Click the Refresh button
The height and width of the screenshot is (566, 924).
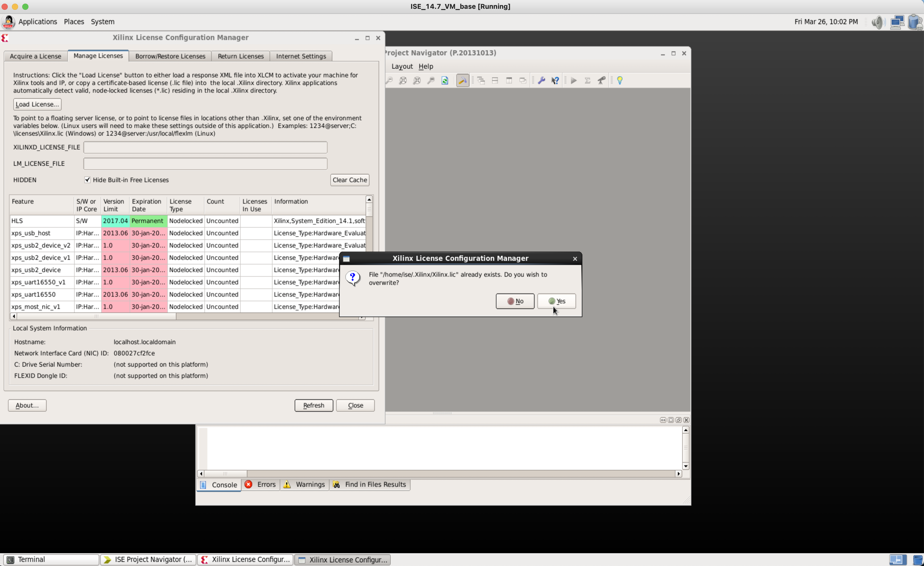click(314, 405)
